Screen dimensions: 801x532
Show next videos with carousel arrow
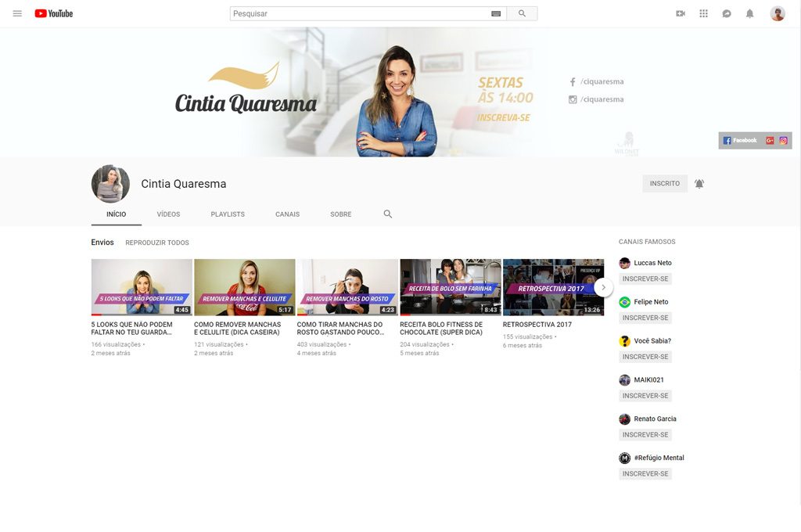[x=603, y=287]
